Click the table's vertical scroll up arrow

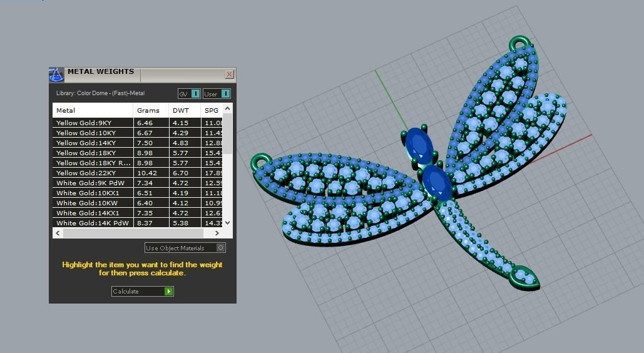[x=228, y=108]
